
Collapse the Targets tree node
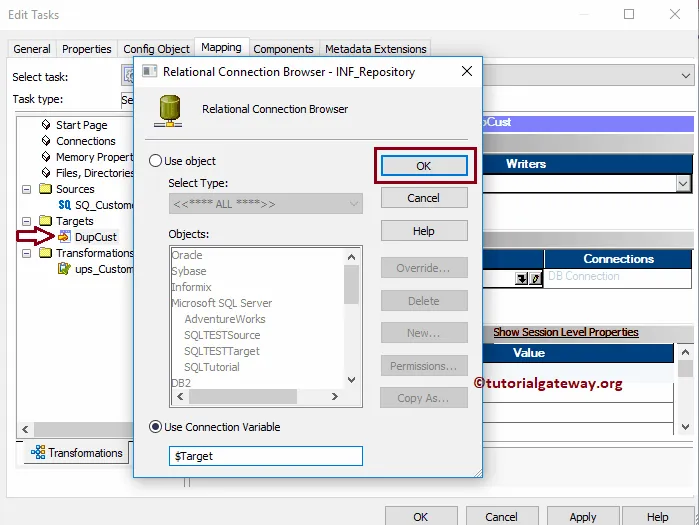coord(26,221)
